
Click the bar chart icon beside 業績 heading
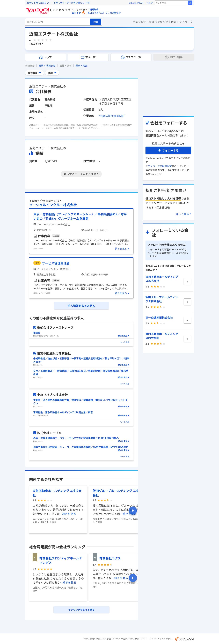pyautogui.click(x=31, y=153)
